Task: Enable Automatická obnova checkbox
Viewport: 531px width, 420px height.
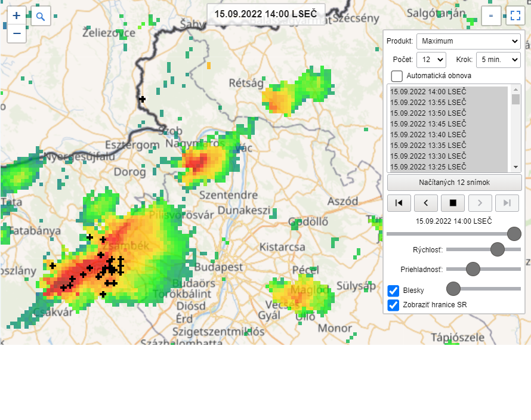Action: (397, 76)
